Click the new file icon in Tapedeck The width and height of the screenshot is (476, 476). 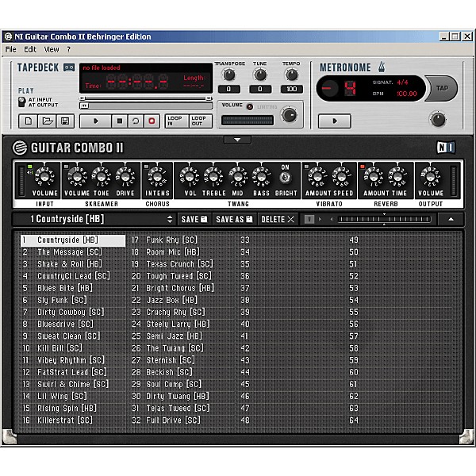click(x=29, y=121)
